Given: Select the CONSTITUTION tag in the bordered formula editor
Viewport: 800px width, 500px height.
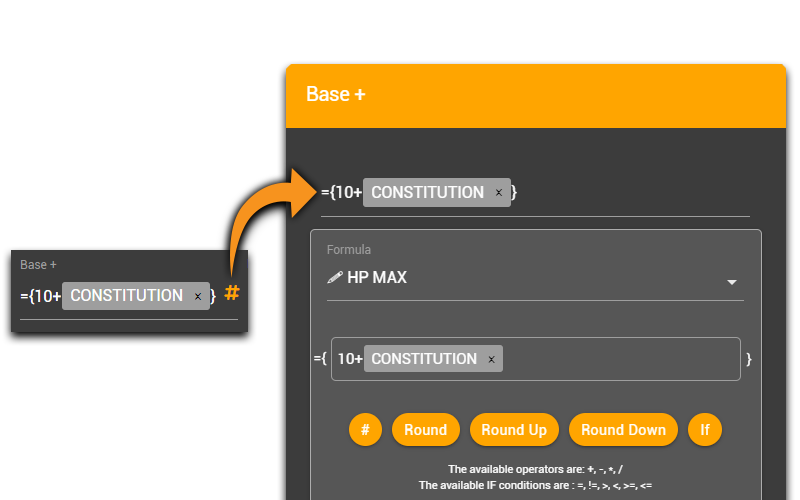Looking at the screenshot, I should (x=424, y=359).
